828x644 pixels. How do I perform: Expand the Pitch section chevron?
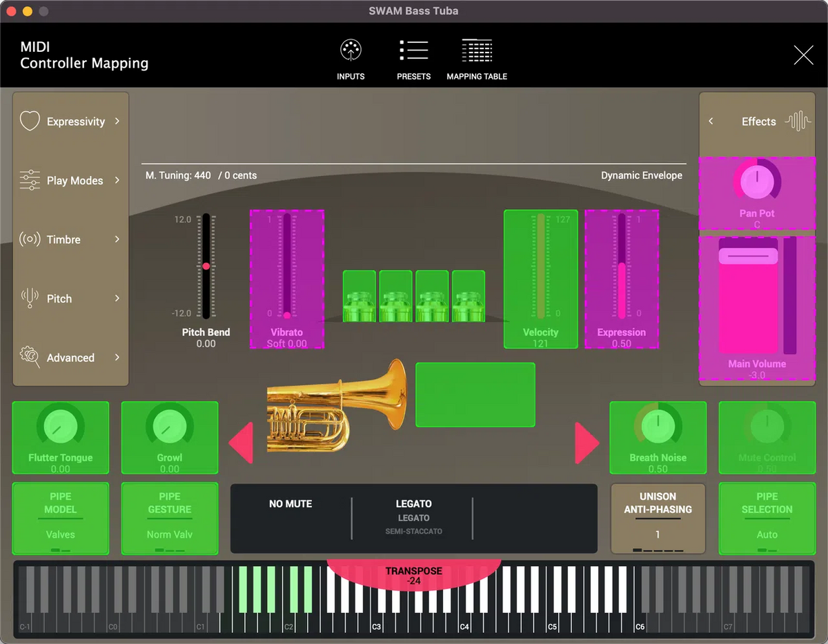117,298
